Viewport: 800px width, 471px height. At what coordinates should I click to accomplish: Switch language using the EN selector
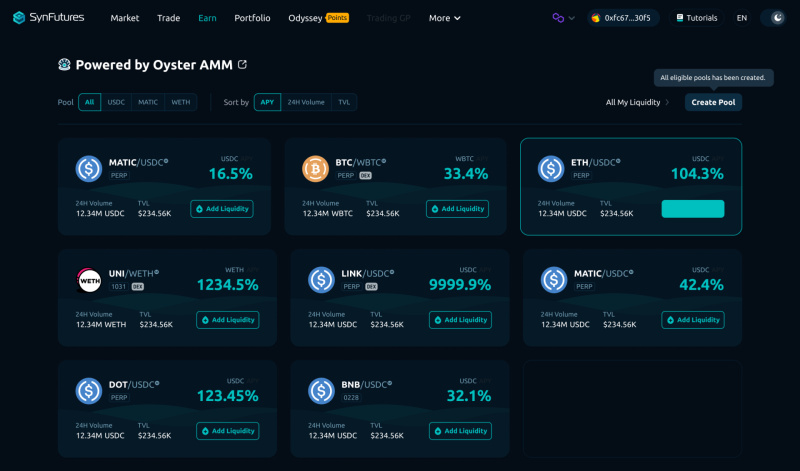pyautogui.click(x=741, y=18)
